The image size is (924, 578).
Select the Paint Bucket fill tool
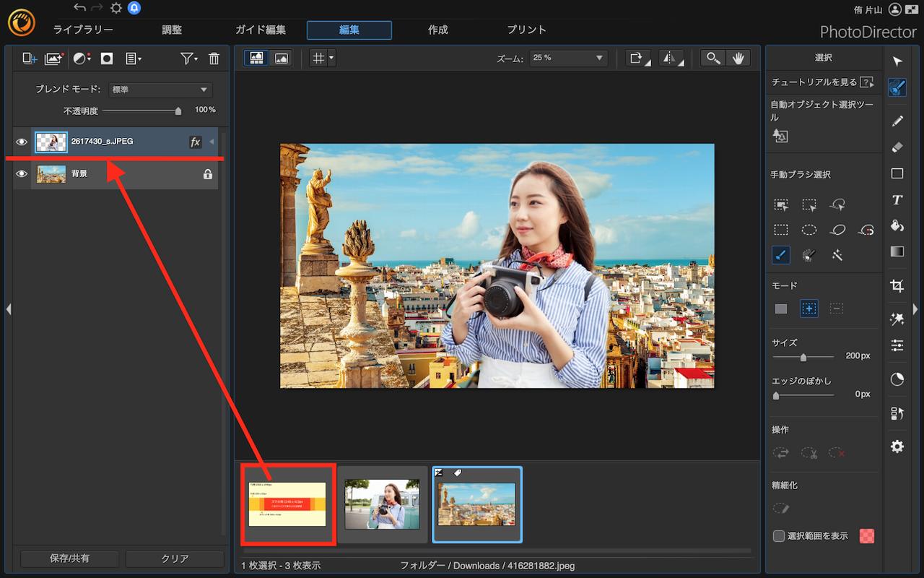(x=897, y=225)
